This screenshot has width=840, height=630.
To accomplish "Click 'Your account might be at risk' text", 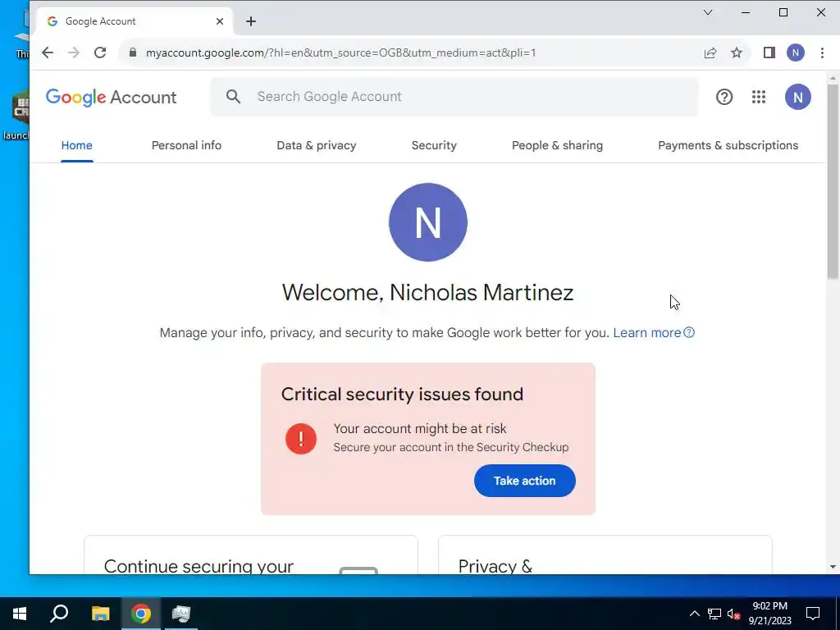I will (420, 428).
